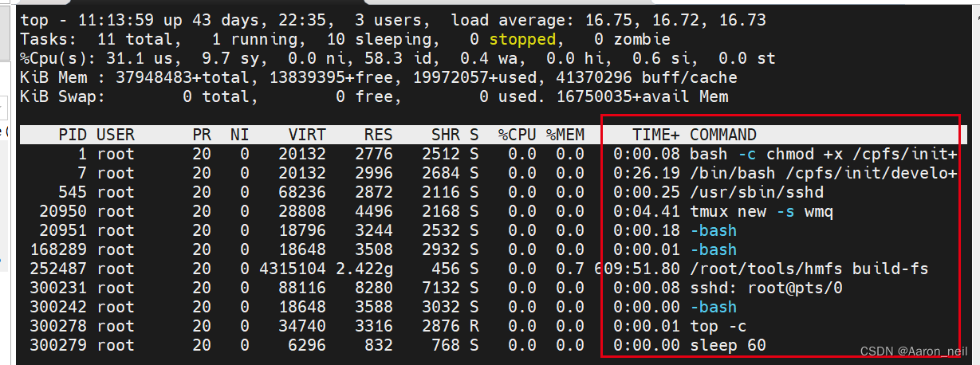
Task: Click the SHR column header
Action: point(446,135)
